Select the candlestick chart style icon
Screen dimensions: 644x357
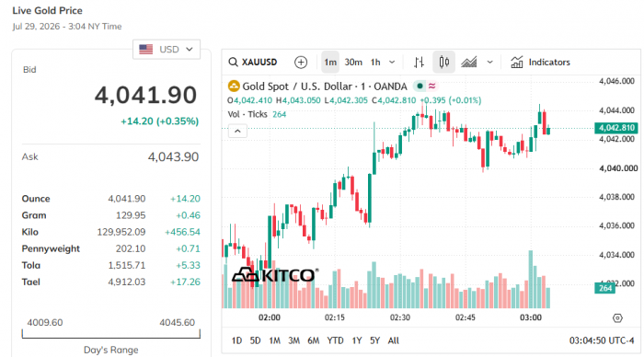pos(443,62)
